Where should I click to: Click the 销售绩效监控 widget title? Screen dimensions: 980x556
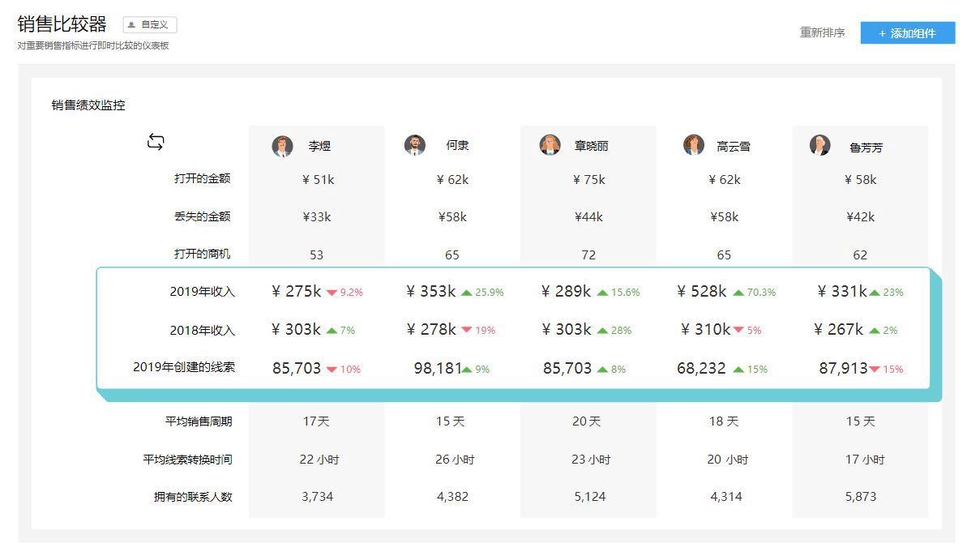[88, 105]
